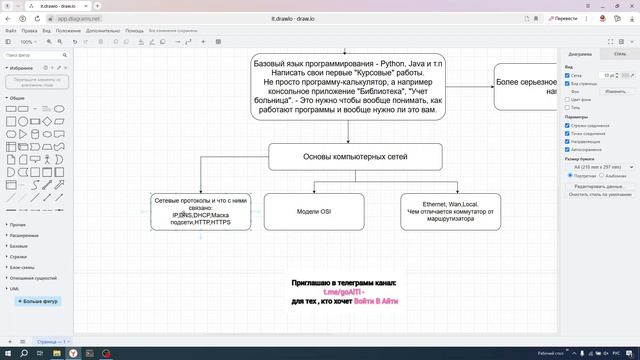Zoom in with the magnifier plus icon

tap(49, 42)
